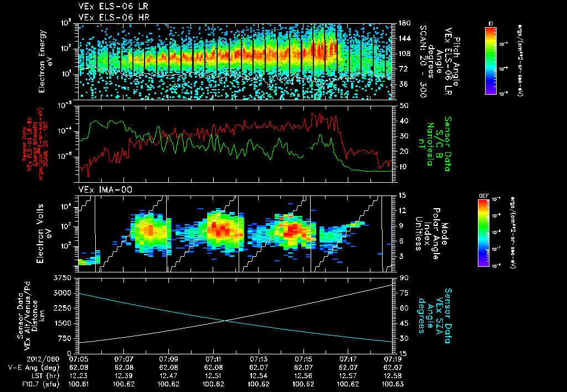Viewport: 567px width, 392px height.
Task: Click the 07:09 time tick label
Action: coord(168,359)
